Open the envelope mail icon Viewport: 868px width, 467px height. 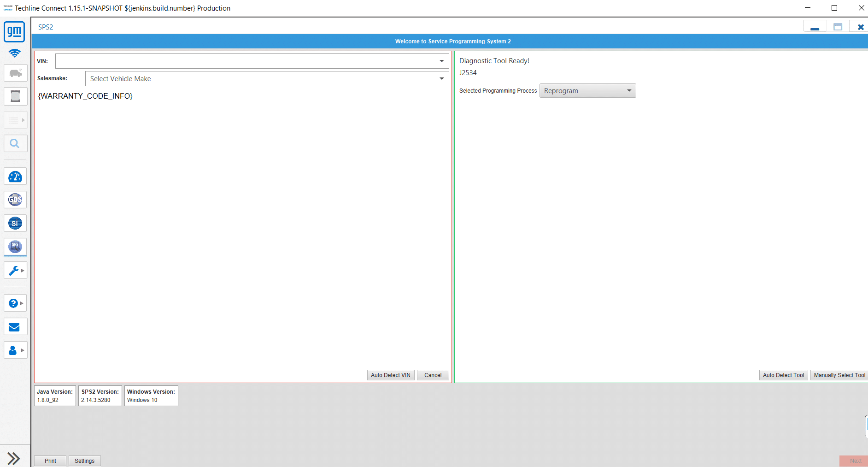coord(16,327)
